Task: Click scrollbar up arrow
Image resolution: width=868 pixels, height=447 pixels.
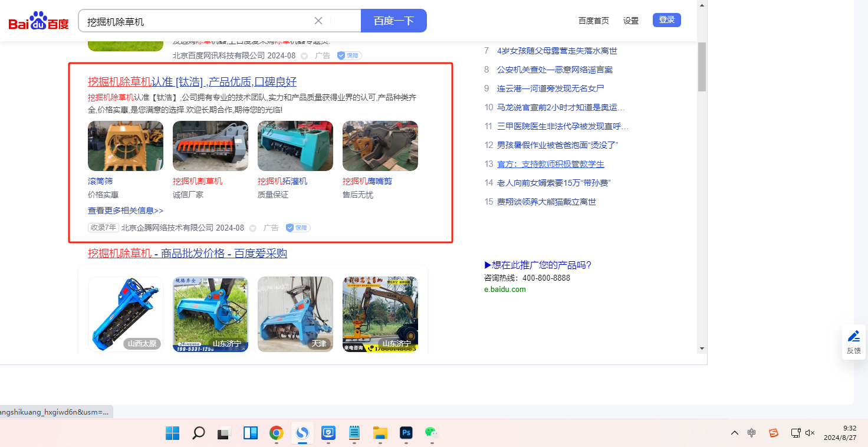Action: tap(702, 5)
